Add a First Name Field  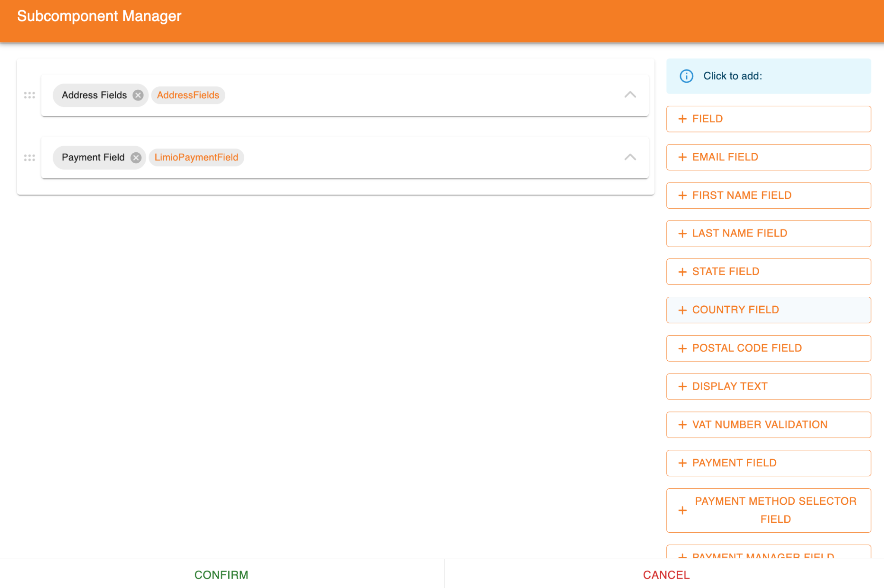click(768, 195)
